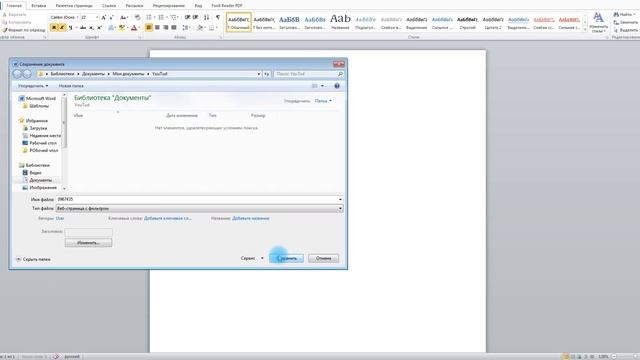
Task: Apply Strikethrough formatting in Word ribbon
Action: [x=83, y=27]
